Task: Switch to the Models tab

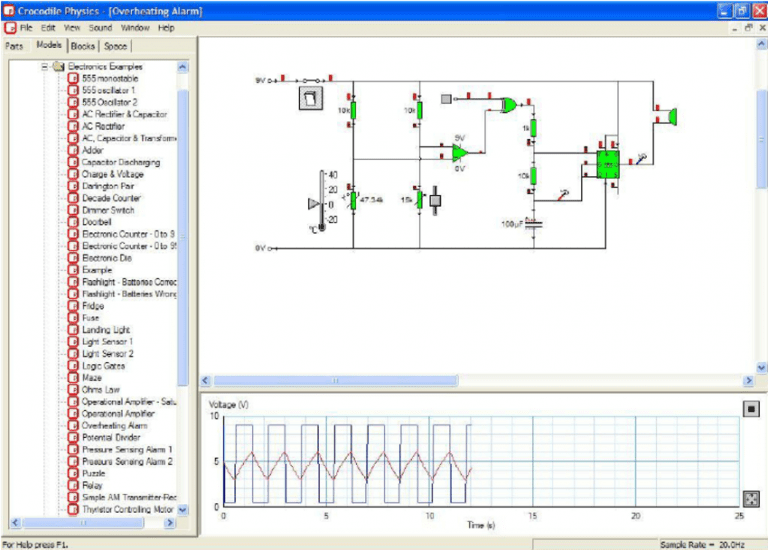Action: pos(49,45)
